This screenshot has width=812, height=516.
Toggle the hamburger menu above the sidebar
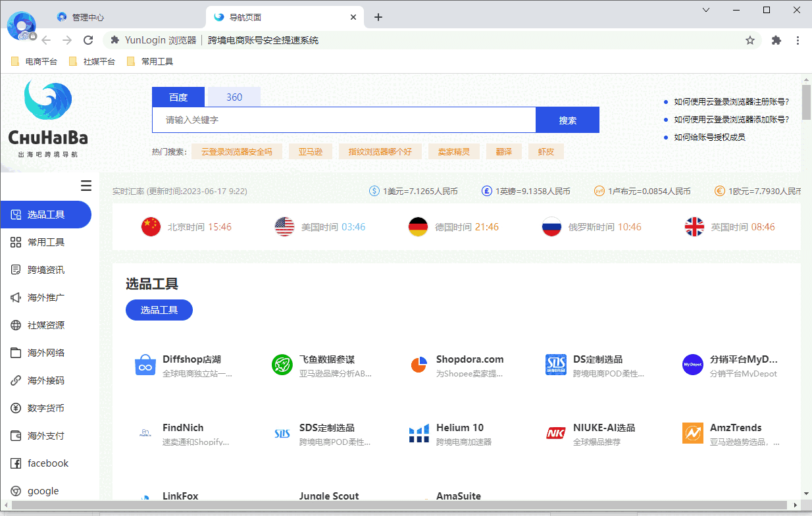[86, 186]
